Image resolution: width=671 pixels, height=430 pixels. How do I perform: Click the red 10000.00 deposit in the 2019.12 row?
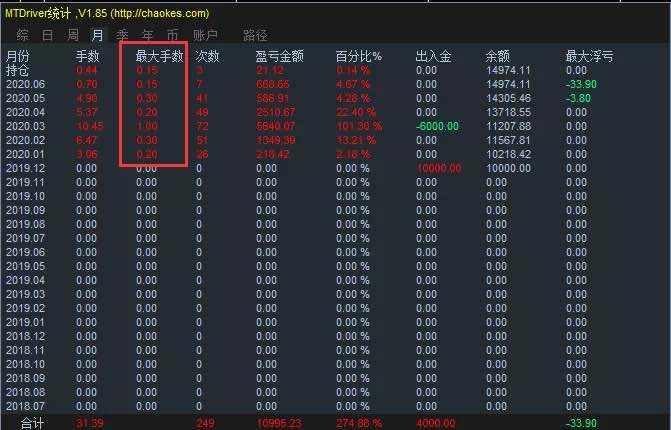tap(439, 168)
